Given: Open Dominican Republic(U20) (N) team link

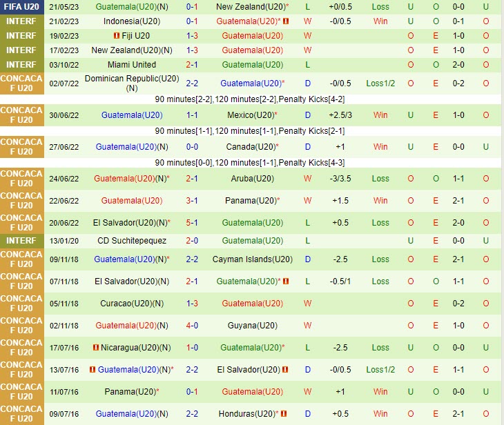Looking at the screenshot, I should 132,83.
